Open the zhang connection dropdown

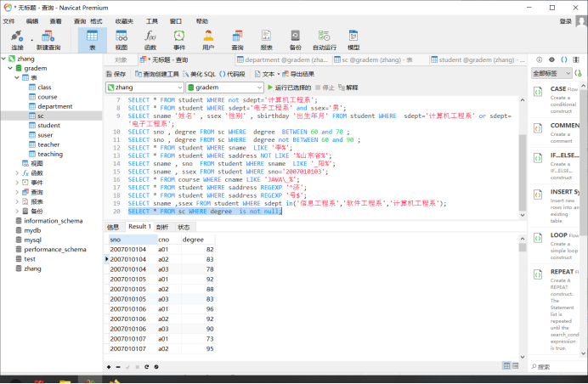point(144,88)
